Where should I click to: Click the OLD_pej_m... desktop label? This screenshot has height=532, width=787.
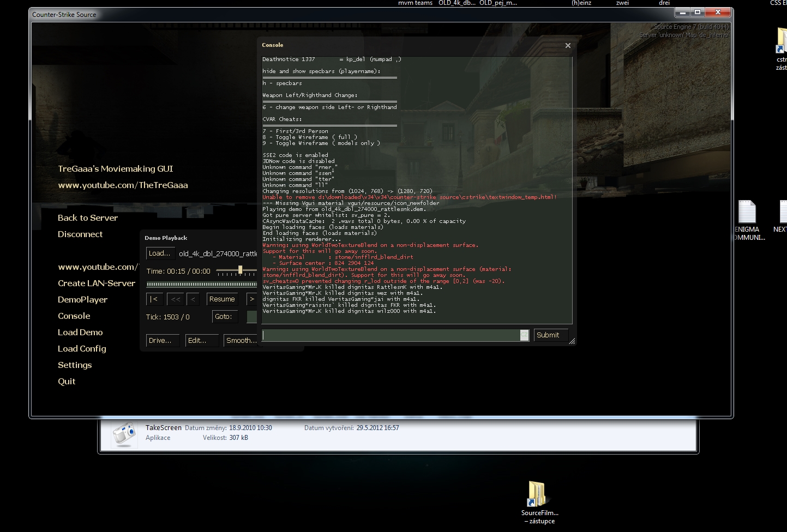pyautogui.click(x=498, y=3)
